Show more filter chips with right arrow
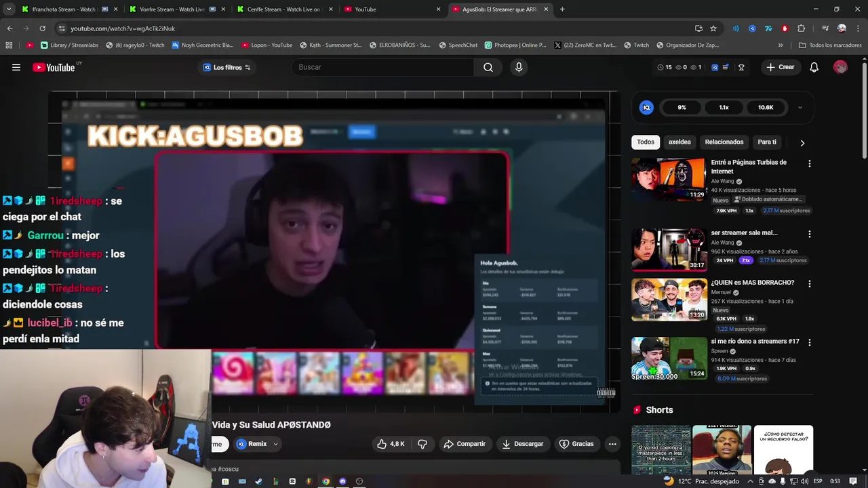 pyautogui.click(x=802, y=142)
